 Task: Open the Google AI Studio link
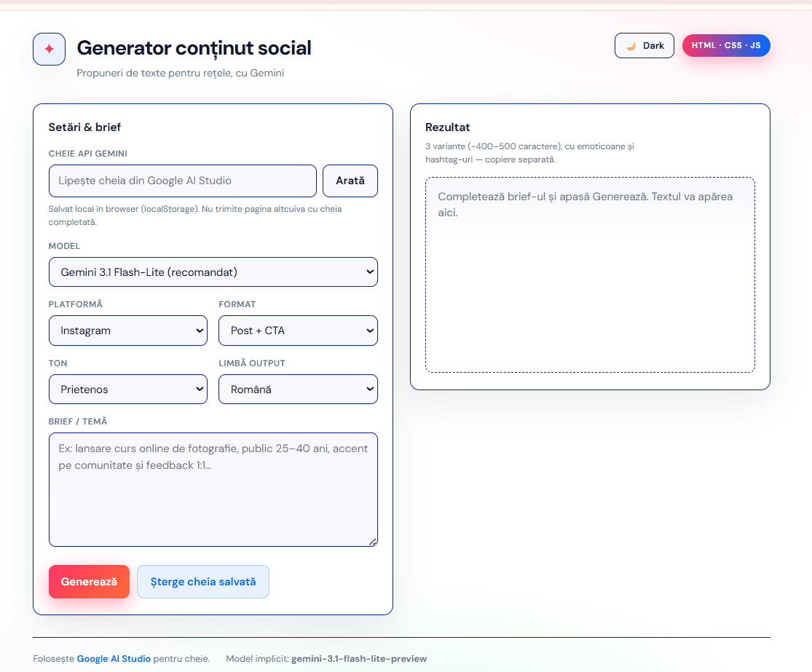pos(114,659)
